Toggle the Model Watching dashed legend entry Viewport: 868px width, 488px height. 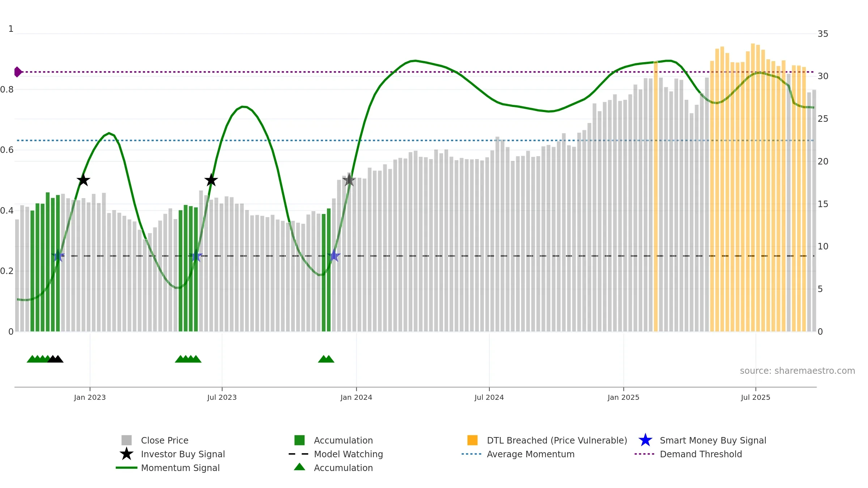click(x=299, y=454)
